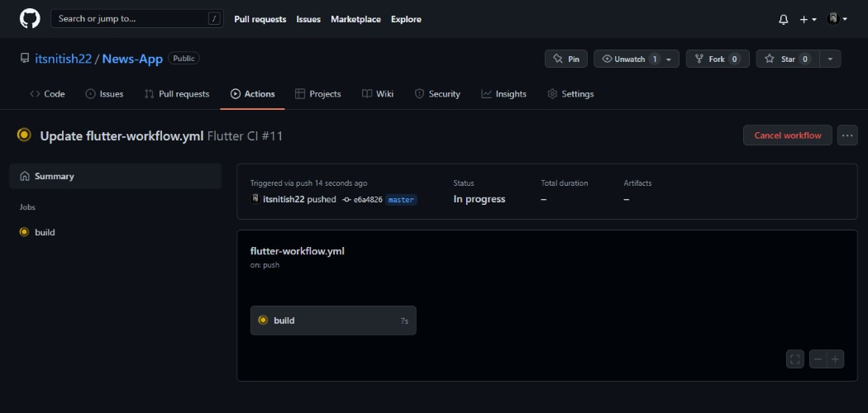Click the flutter-workflow.yml heading
This screenshot has height=413, width=868.
point(298,251)
